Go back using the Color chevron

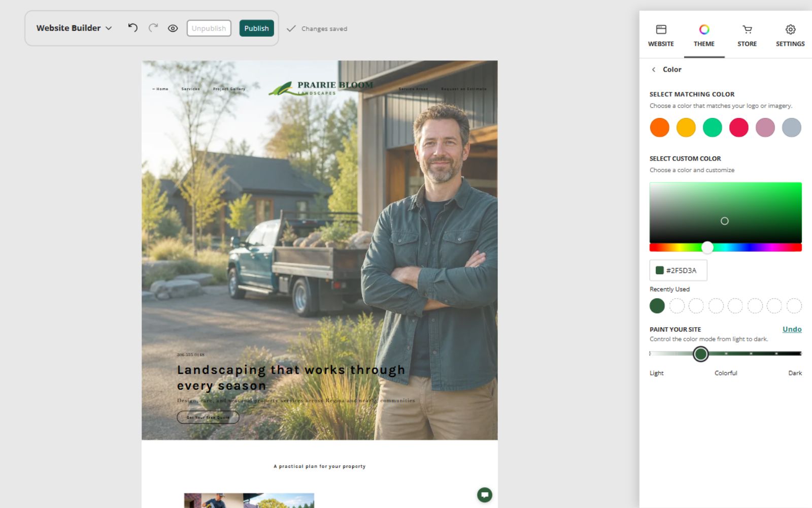(654, 70)
